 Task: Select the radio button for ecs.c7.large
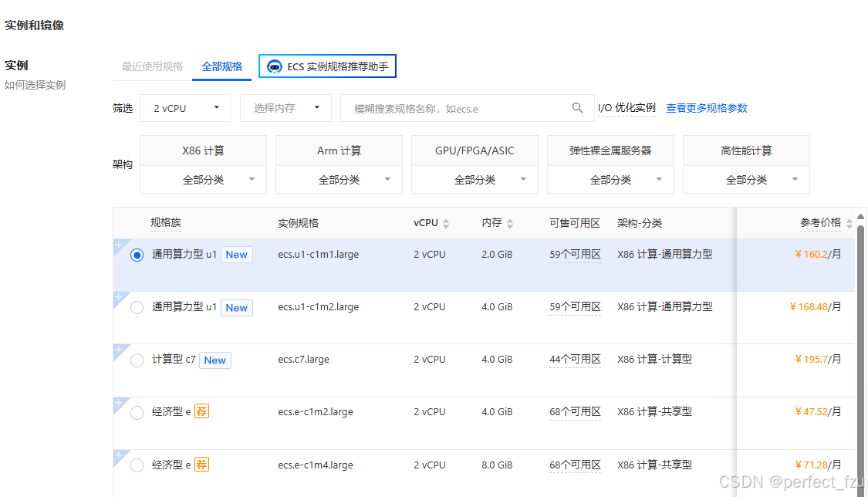point(137,360)
